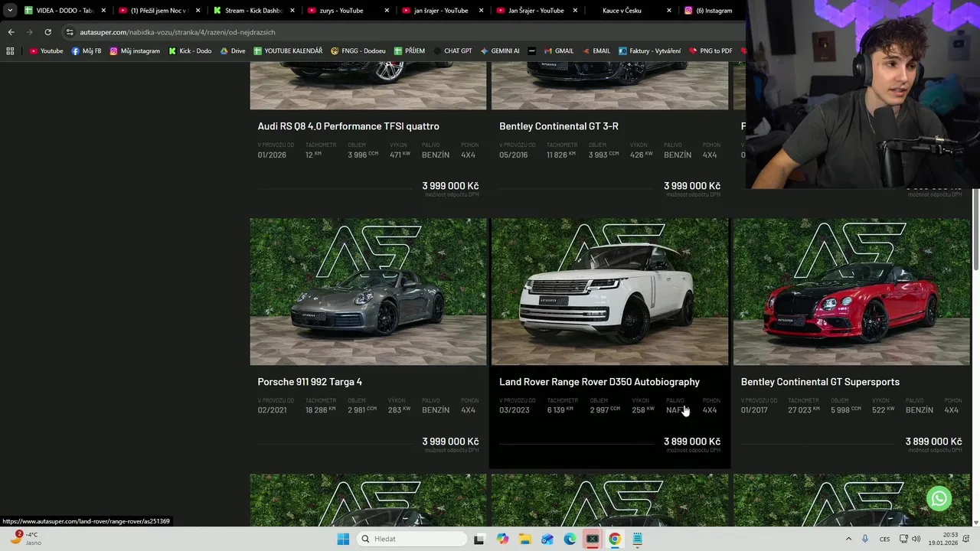Open the GMAIL bookmark

tap(558, 51)
